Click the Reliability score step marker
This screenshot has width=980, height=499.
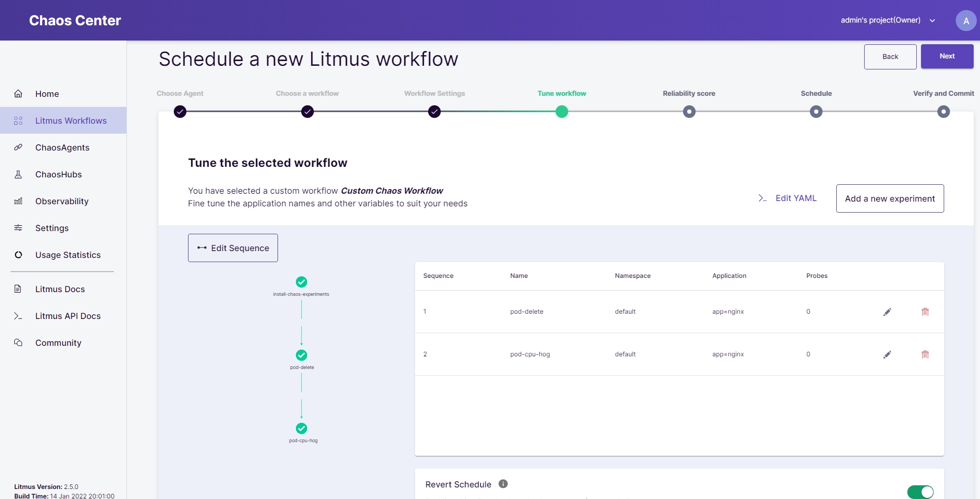689,112
